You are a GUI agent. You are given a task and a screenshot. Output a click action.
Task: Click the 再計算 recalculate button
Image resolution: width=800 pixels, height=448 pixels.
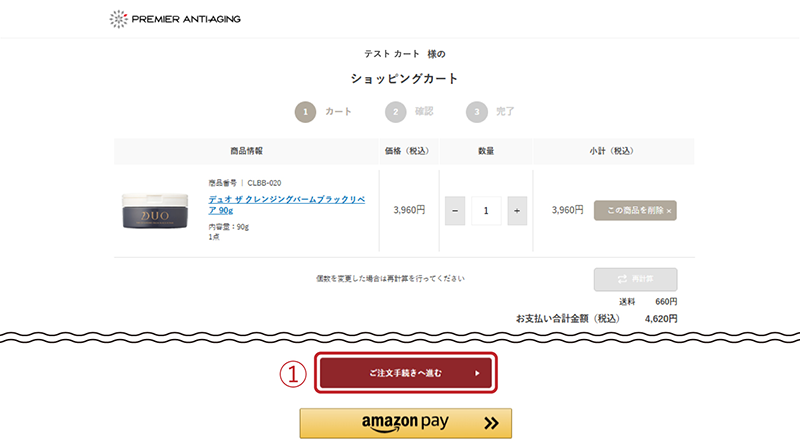pyautogui.click(x=635, y=279)
